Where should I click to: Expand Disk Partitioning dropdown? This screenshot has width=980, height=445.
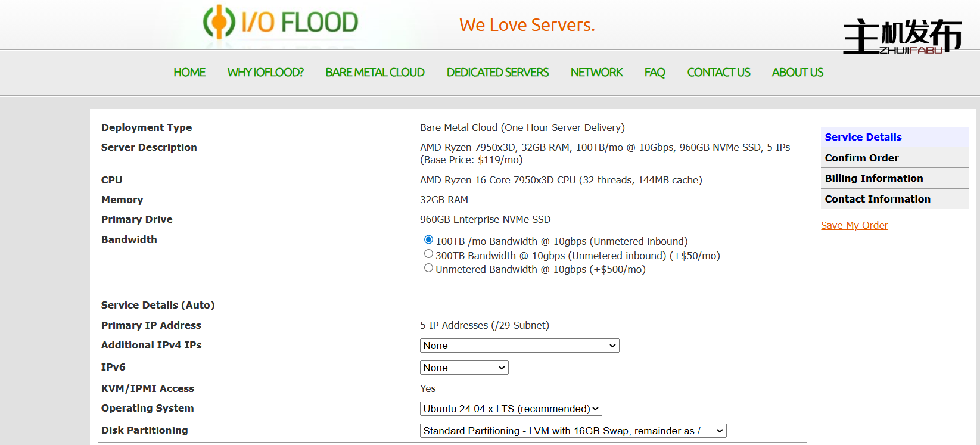[573, 431]
